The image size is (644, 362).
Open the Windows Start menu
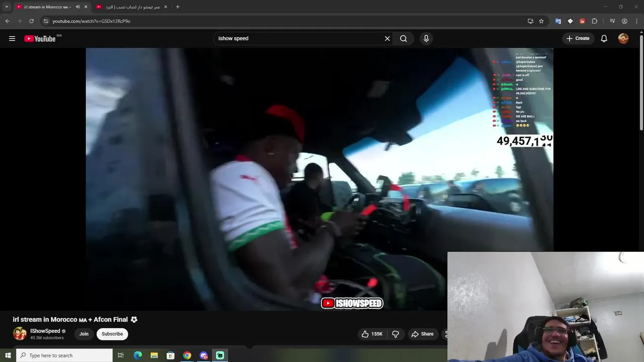coord(8,355)
